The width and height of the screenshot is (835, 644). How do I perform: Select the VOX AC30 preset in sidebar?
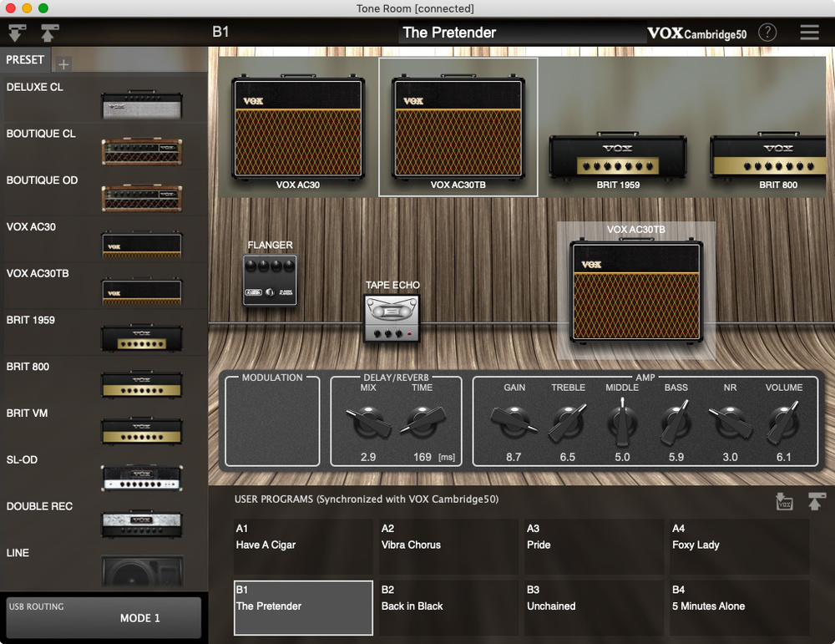pos(104,239)
